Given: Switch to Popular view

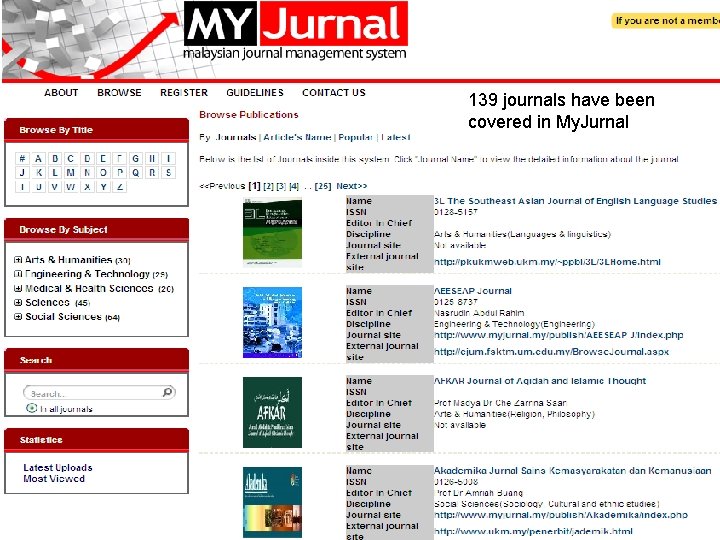Looking at the screenshot, I should click(x=355, y=137).
